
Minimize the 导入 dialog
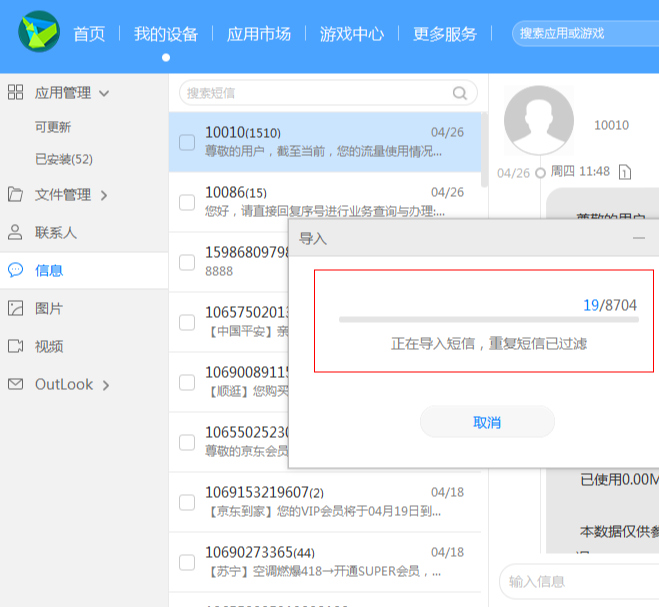[639, 238]
